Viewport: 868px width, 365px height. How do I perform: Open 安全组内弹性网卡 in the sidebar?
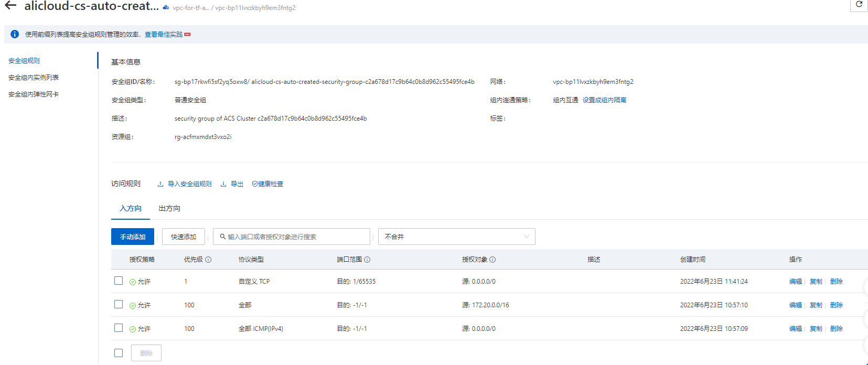pyautogui.click(x=34, y=94)
